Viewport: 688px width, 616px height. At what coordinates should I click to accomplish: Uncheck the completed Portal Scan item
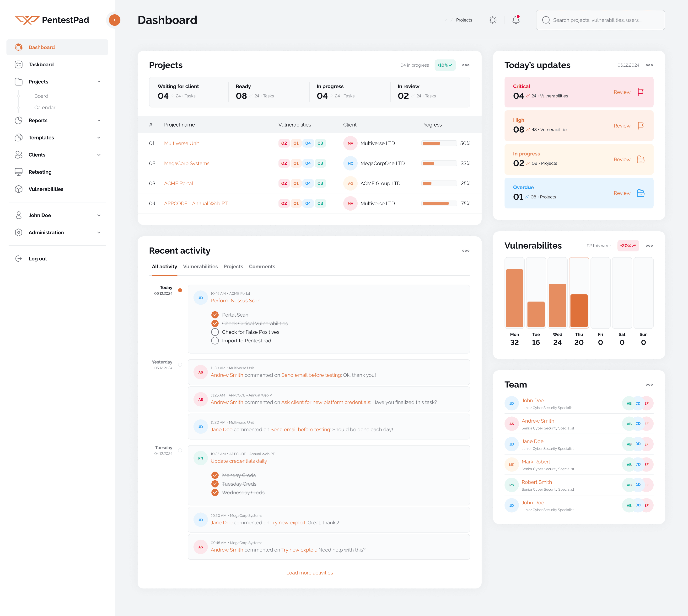pos(215,314)
